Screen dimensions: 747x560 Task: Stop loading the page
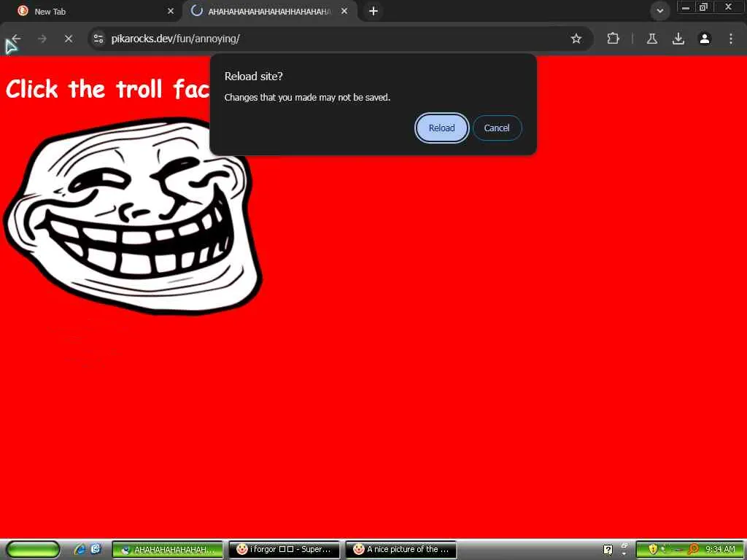(x=69, y=39)
